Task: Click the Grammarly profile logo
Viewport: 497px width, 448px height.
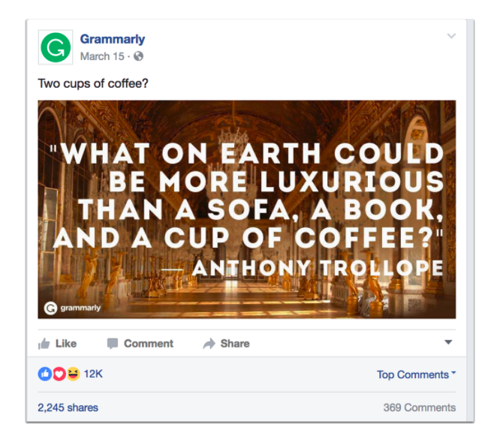Action: tap(55, 47)
